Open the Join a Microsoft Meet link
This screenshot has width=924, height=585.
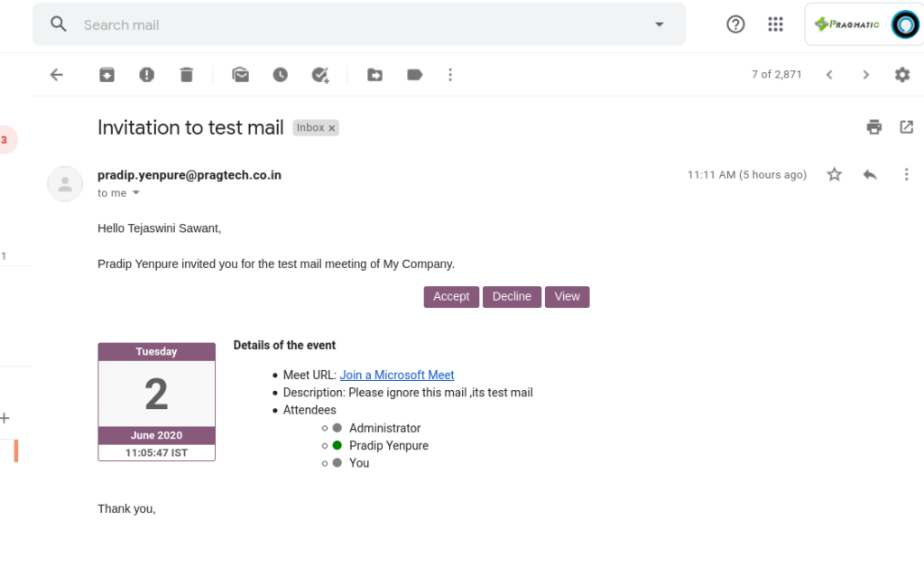pos(396,375)
